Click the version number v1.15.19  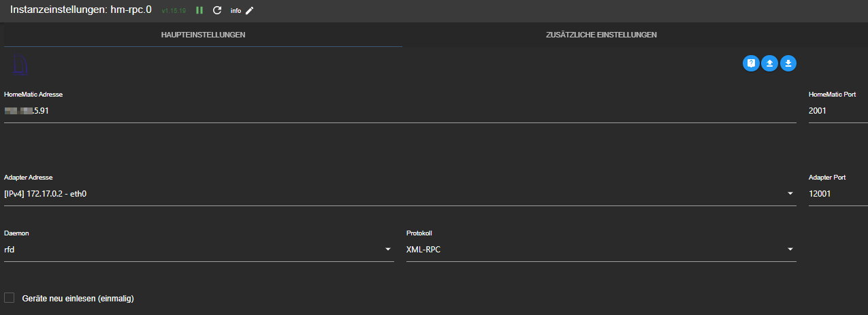pyautogui.click(x=174, y=12)
